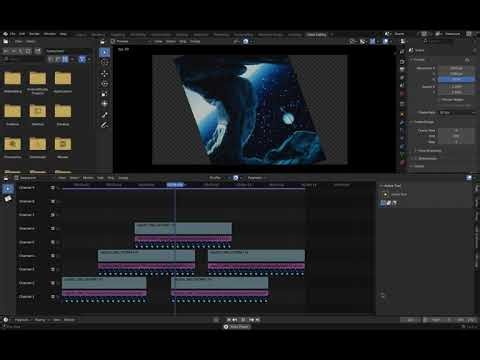
Task: Select the sequencer Select tool icon
Action: pyautogui.click(x=8, y=189)
